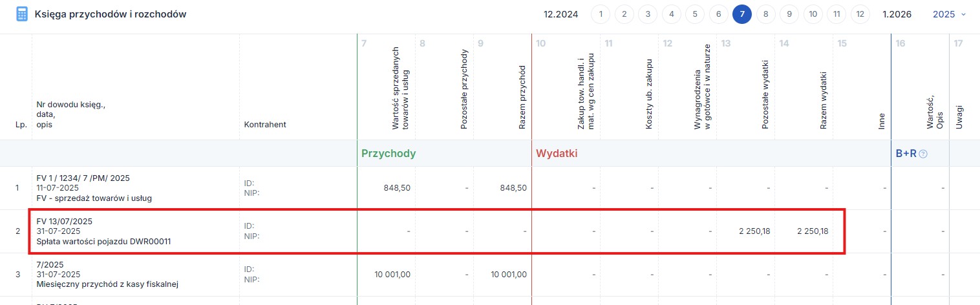Switch to month 4
The image size is (980, 305).
tap(672, 14)
